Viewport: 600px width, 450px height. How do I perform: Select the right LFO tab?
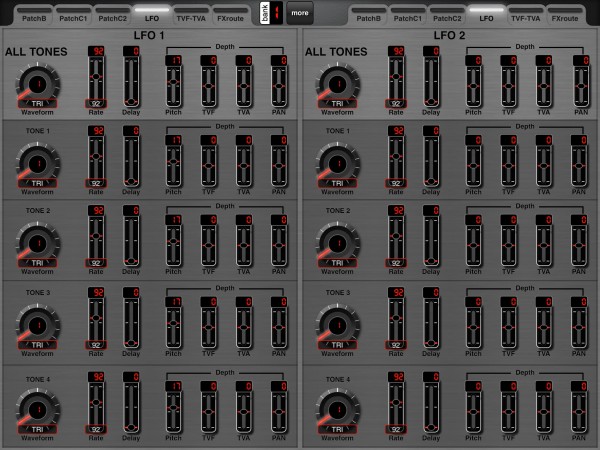(x=486, y=15)
